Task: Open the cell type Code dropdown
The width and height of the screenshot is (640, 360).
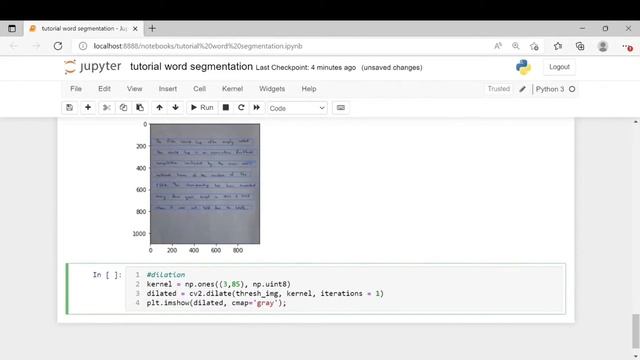Action: 297,108
